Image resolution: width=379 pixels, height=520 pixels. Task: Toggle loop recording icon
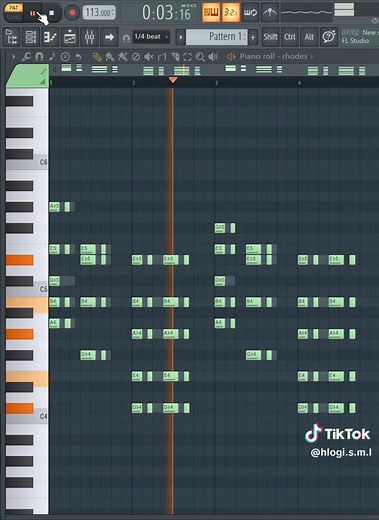tap(250, 12)
